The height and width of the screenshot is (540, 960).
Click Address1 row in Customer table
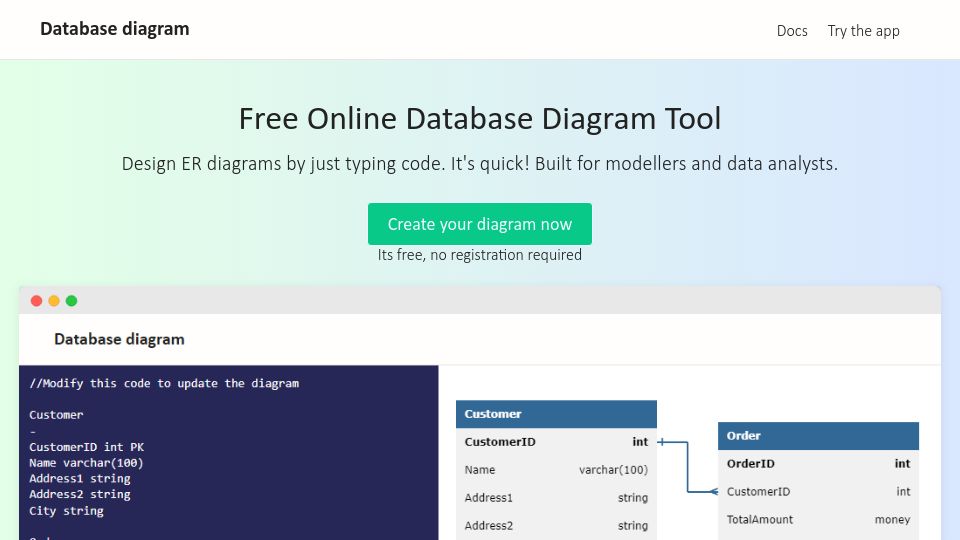[x=556, y=498]
